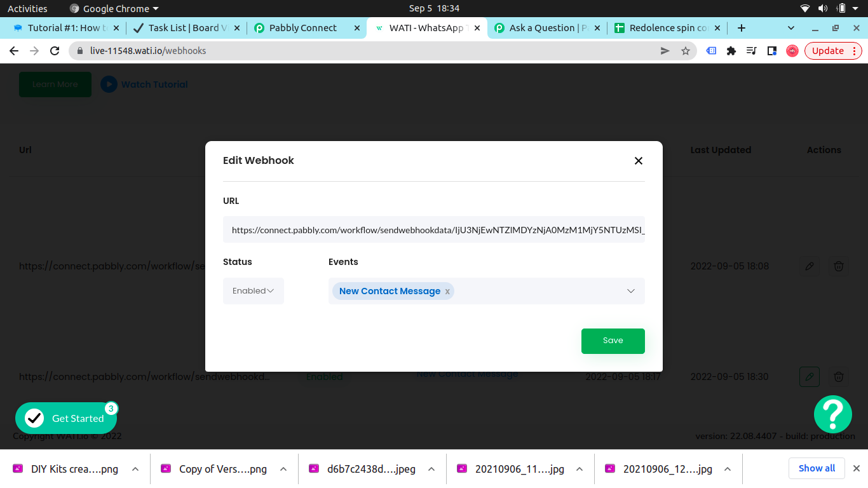Open the 20210906_11....jpg download
The height and width of the screenshot is (488, 868).
511,469
